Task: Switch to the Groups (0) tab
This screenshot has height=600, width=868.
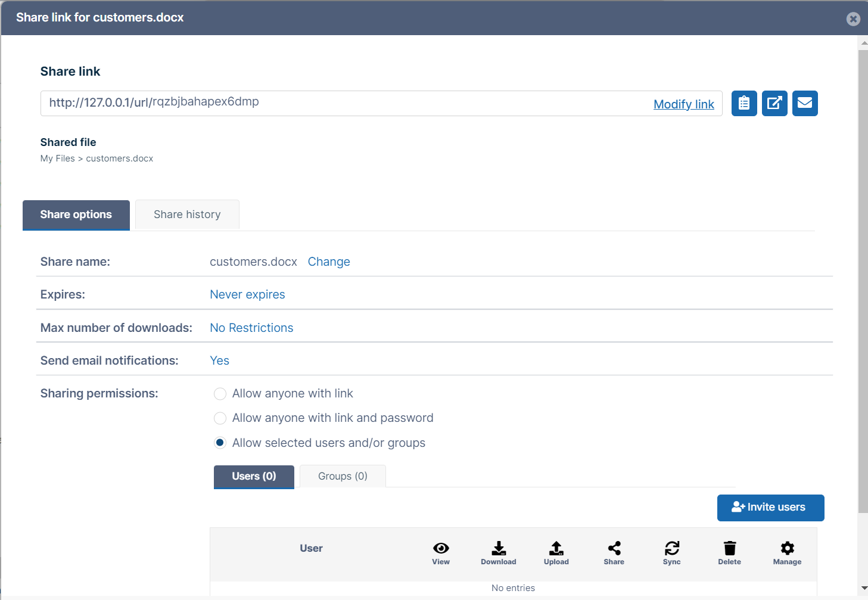Action: 343,476
